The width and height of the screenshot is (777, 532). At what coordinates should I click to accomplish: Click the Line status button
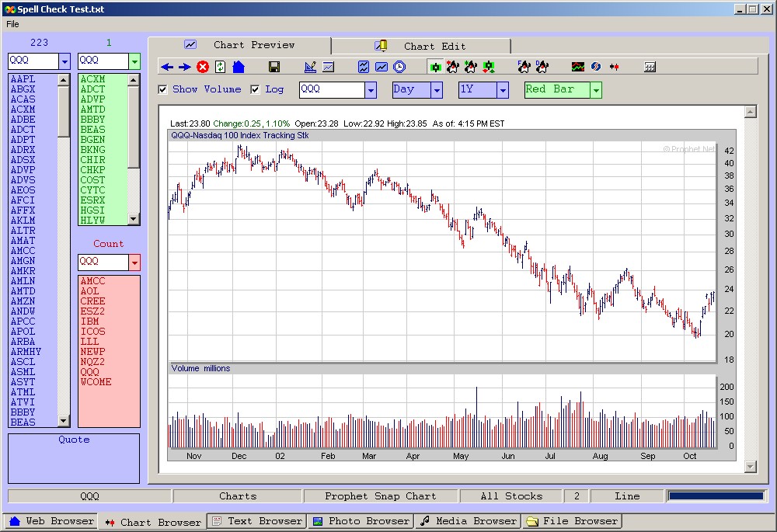point(627,495)
